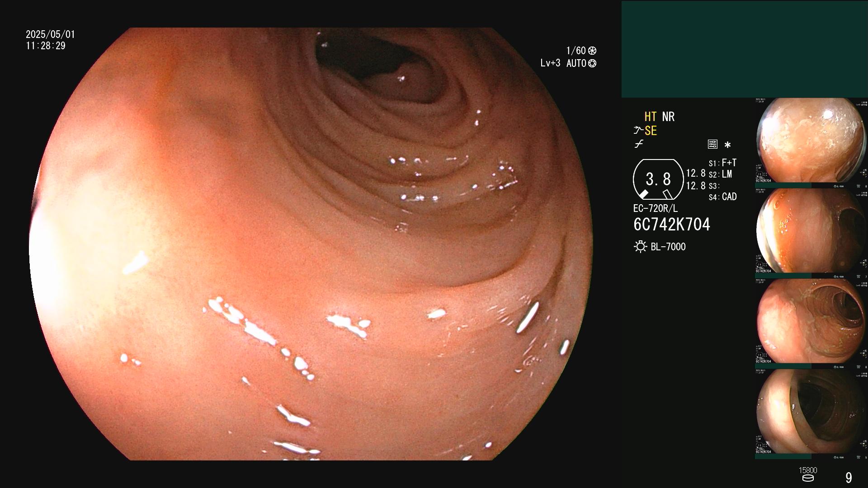Click the light source lamp icon
The width and height of the screenshot is (868, 488).
[640, 247]
